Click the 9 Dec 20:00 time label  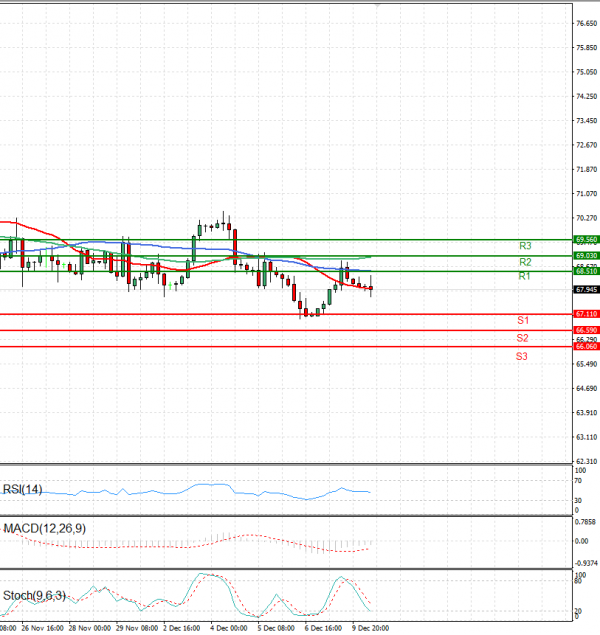pyautogui.click(x=370, y=628)
